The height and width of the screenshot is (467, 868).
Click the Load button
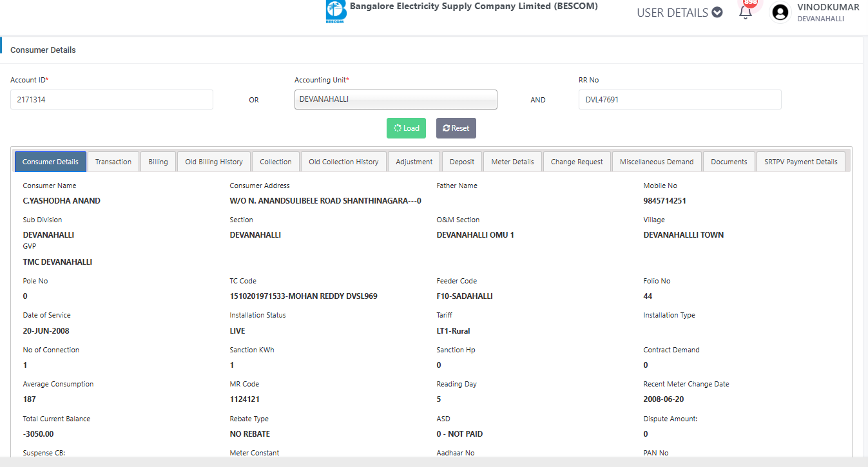click(407, 128)
